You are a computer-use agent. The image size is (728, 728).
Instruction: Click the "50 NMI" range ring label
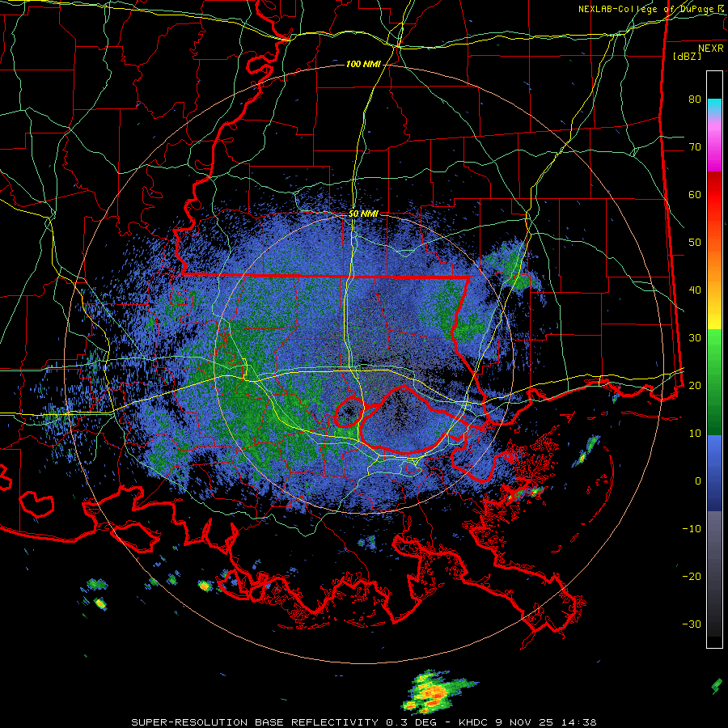[x=363, y=214]
